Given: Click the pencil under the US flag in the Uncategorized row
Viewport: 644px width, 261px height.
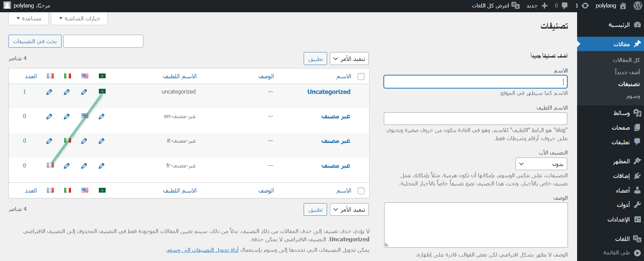Looking at the screenshot, I should coord(84,92).
